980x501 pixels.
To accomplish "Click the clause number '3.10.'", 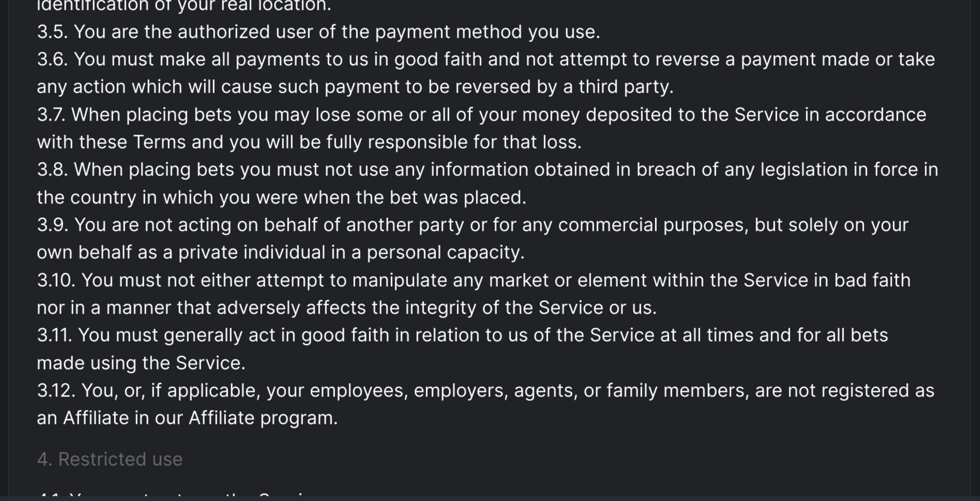I will pyautogui.click(x=56, y=280).
